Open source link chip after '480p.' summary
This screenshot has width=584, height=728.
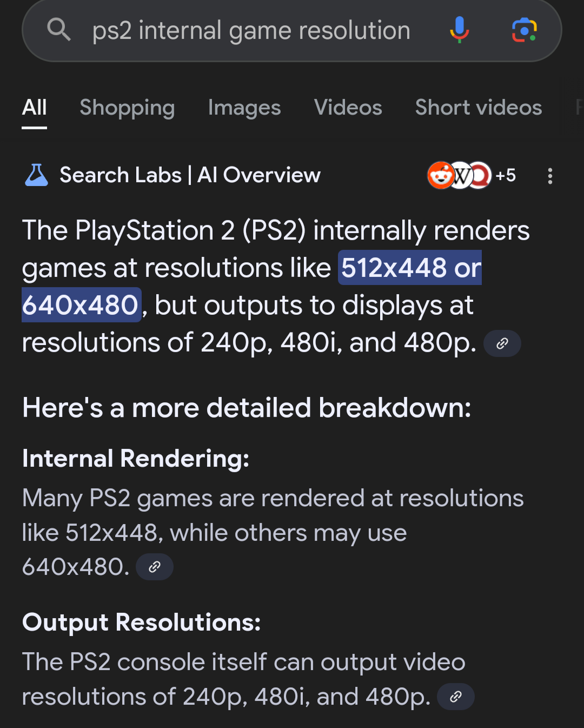tap(502, 343)
